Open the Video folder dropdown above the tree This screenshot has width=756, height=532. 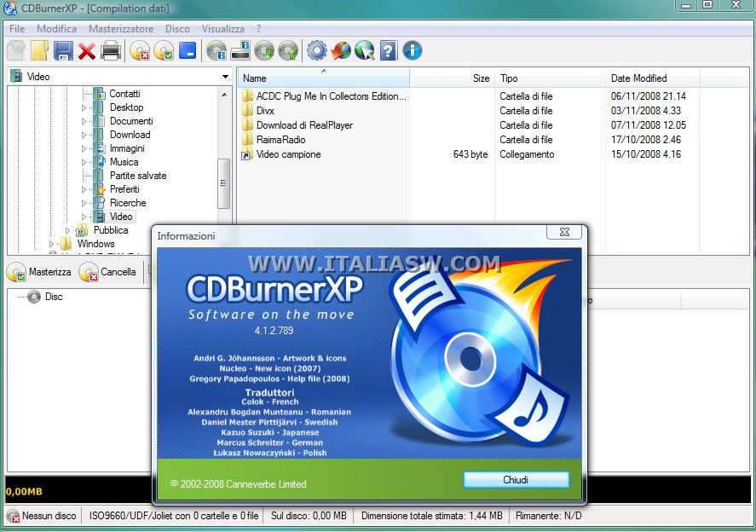pyautogui.click(x=225, y=77)
